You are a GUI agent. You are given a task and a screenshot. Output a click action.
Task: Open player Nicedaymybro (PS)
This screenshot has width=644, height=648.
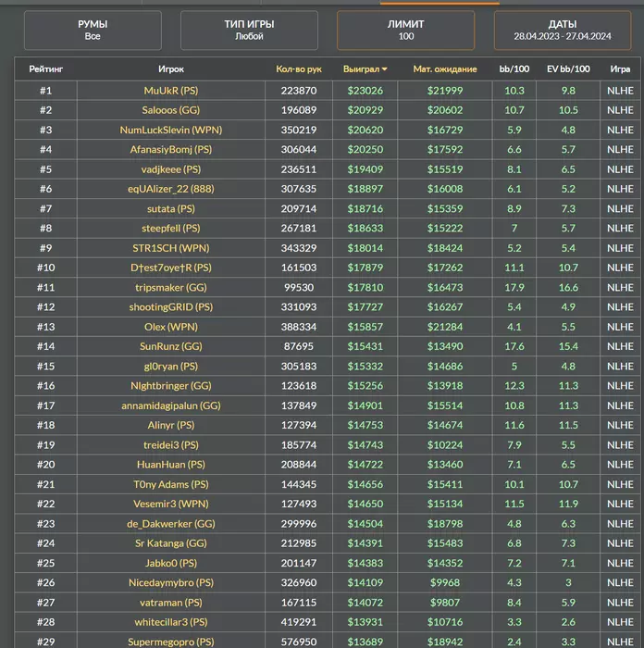point(171,582)
